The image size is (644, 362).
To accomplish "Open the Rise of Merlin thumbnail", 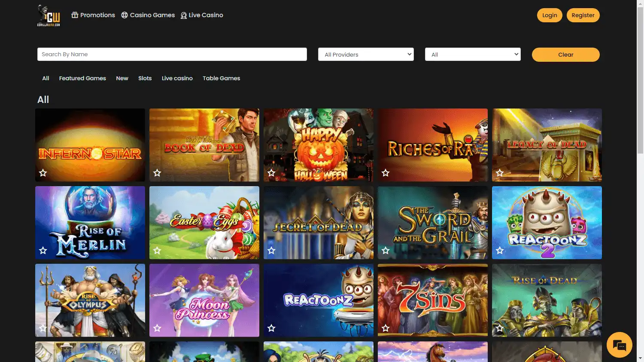I will (90, 223).
